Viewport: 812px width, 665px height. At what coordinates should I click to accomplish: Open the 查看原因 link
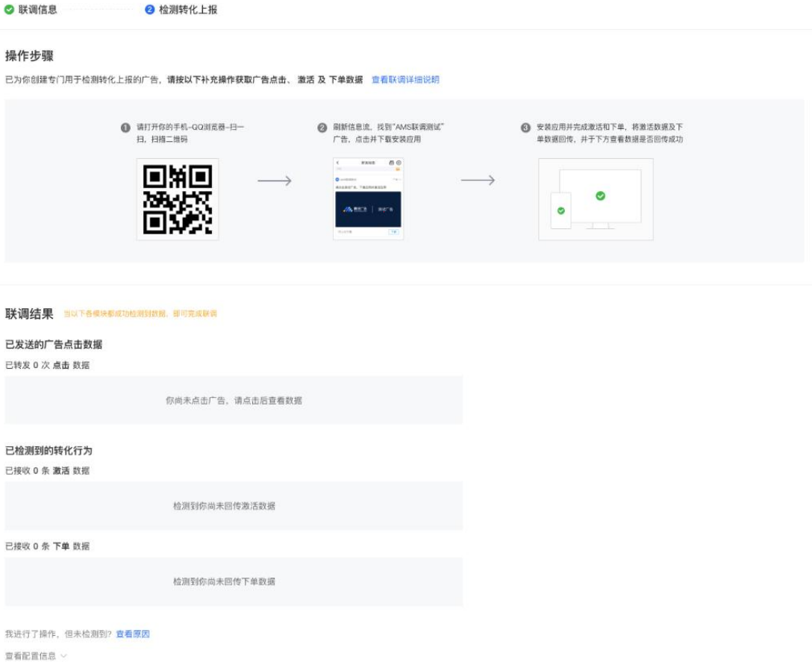point(133,634)
